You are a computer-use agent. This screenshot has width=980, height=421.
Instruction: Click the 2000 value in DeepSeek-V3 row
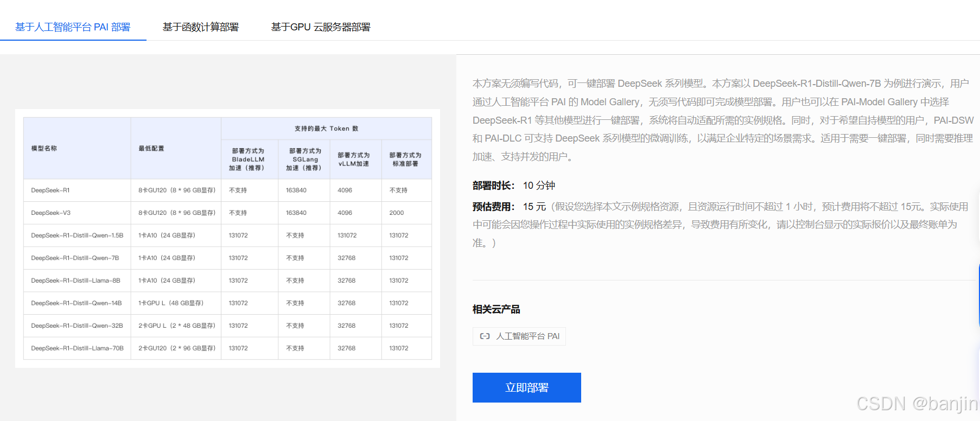coord(397,213)
